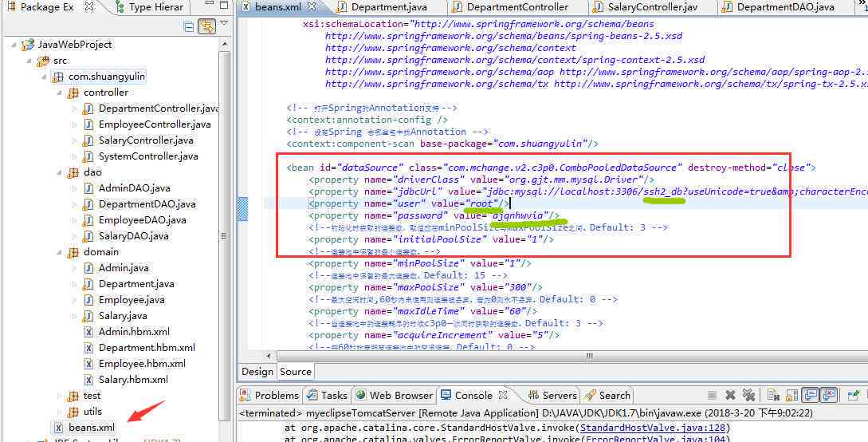Collapse the JavaWebProject node

pyautogui.click(x=14, y=45)
